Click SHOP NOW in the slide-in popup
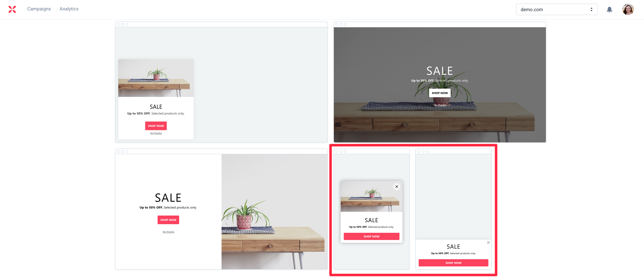The width and height of the screenshot is (644, 279). 156,126
